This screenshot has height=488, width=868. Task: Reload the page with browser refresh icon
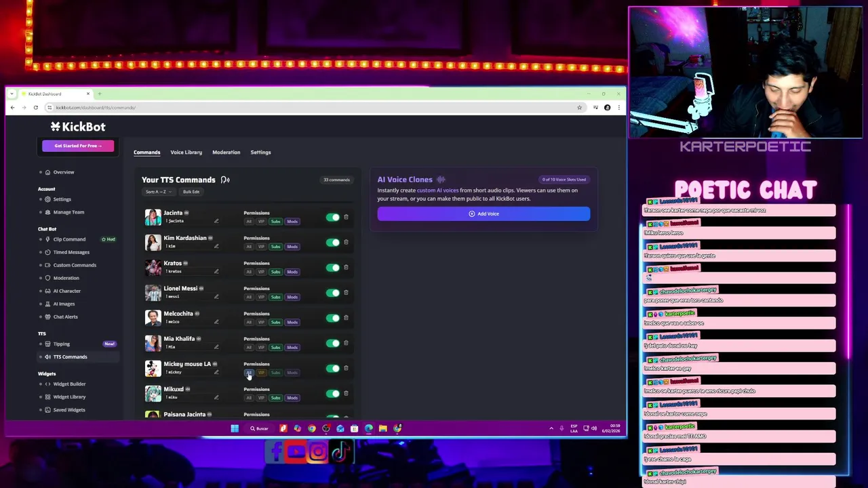36,107
